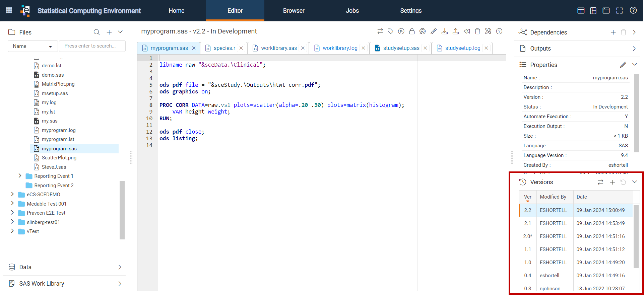Collapse the Versions panel
Screen dimensions: 644x295
pyautogui.click(x=635, y=182)
